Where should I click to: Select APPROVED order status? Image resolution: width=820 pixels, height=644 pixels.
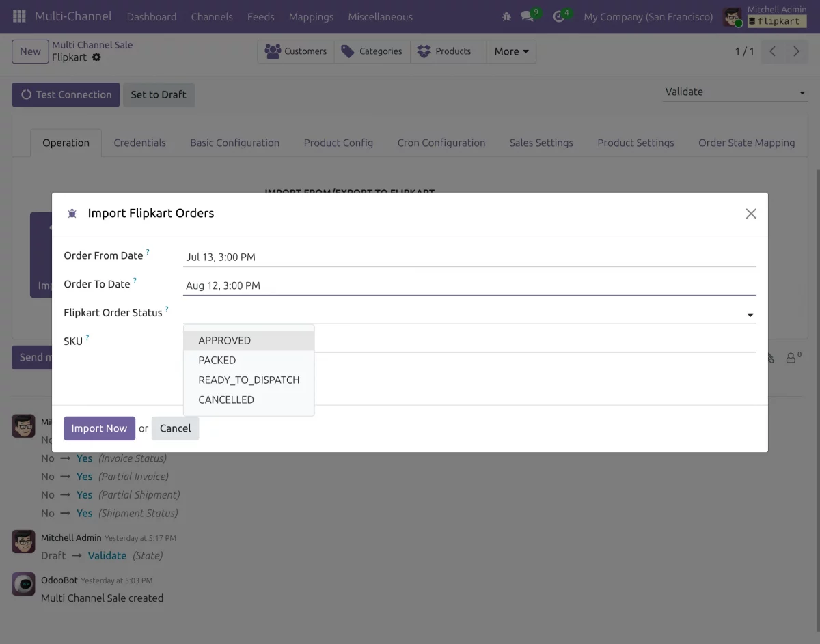249,340
